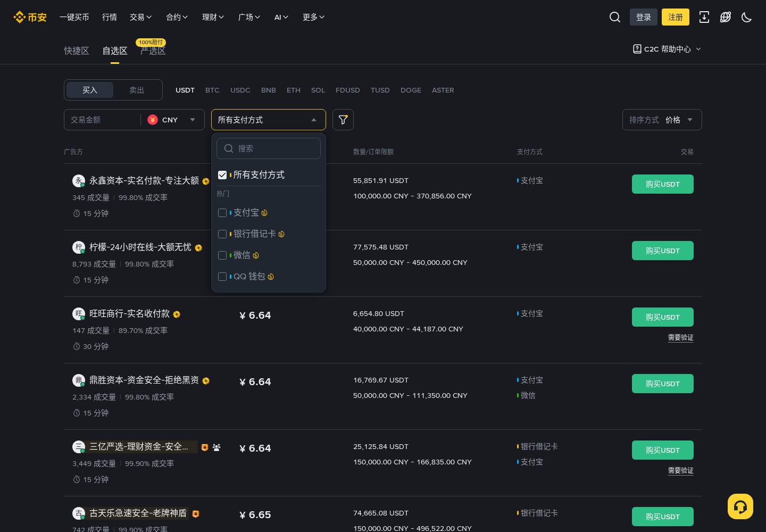Click the 交易金额 amount input field
766x532 pixels.
pos(102,120)
